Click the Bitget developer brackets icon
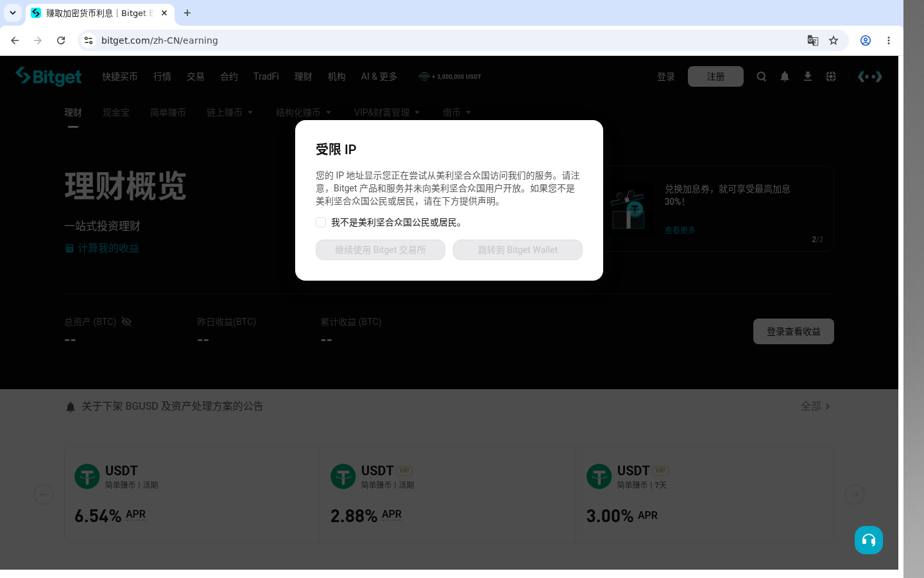The height and width of the screenshot is (578, 924). (x=870, y=76)
